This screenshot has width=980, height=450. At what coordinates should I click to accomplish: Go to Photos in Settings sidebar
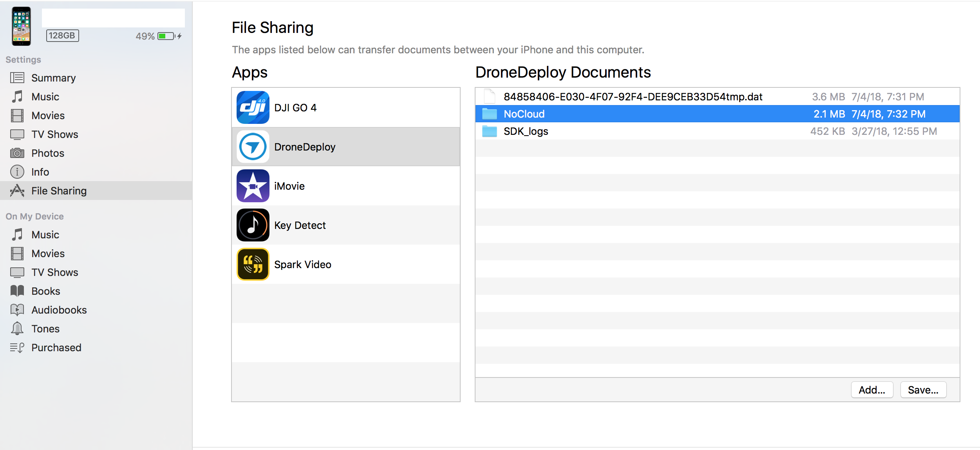point(47,153)
